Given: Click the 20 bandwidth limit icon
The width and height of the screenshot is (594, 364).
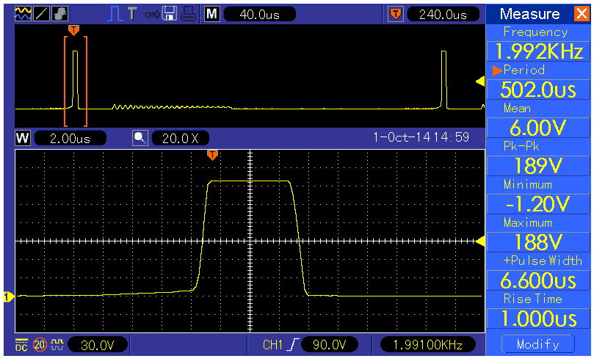Looking at the screenshot, I should tap(40, 345).
